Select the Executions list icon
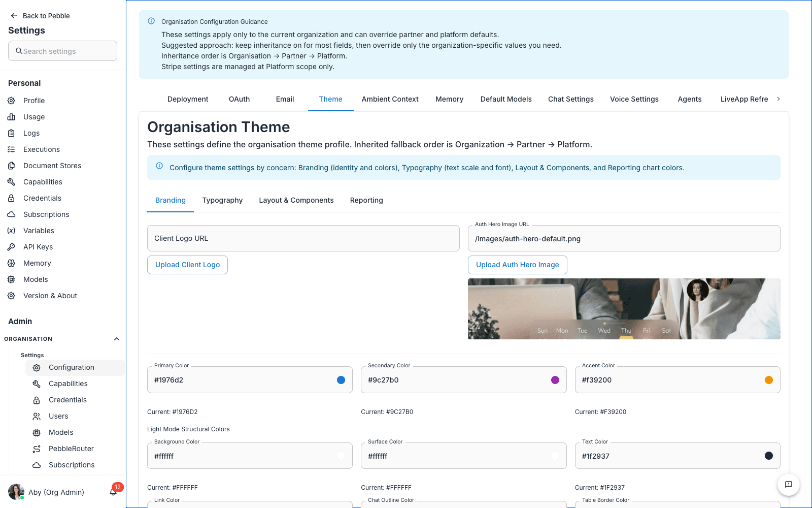Screen dimensions: 812x508 11,149
